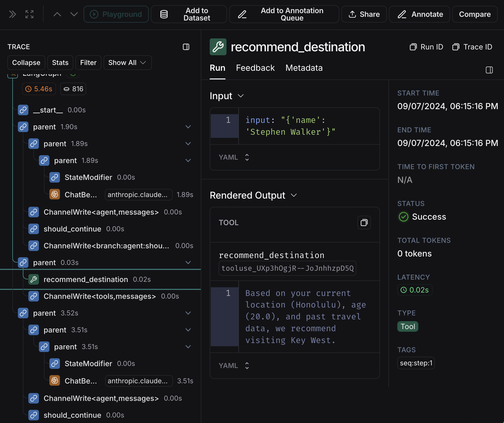
Task: Switch to the Metadata tab
Action: [x=304, y=68]
